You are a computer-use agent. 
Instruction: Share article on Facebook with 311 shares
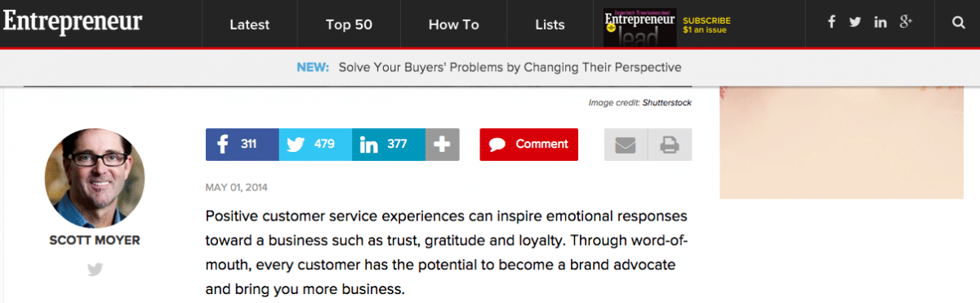click(x=242, y=145)
